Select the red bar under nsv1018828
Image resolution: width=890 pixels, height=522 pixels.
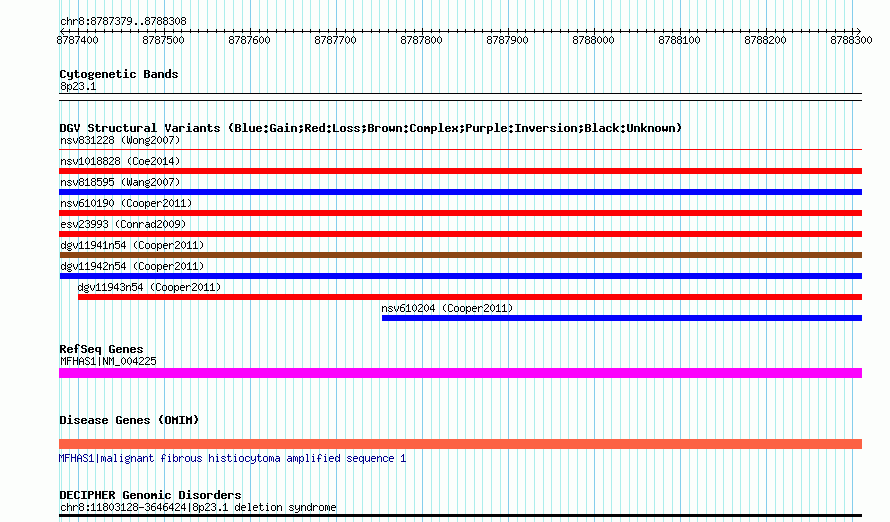coord(460,171)
